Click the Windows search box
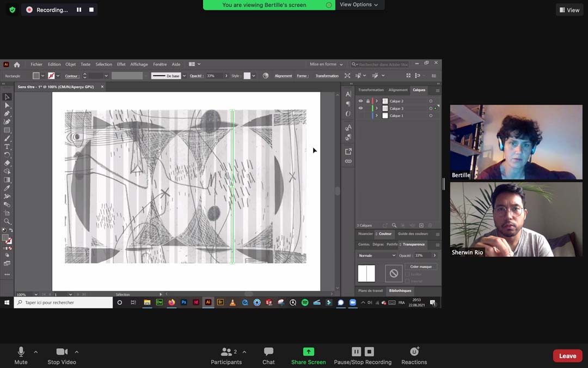The width and height of the screenshot is (588, 368). click(x=63, y=302)
